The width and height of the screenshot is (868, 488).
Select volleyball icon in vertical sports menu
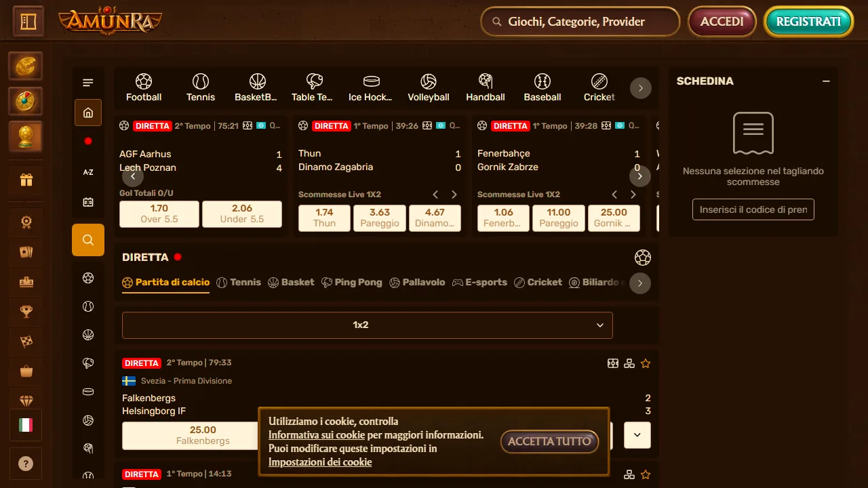88,421
